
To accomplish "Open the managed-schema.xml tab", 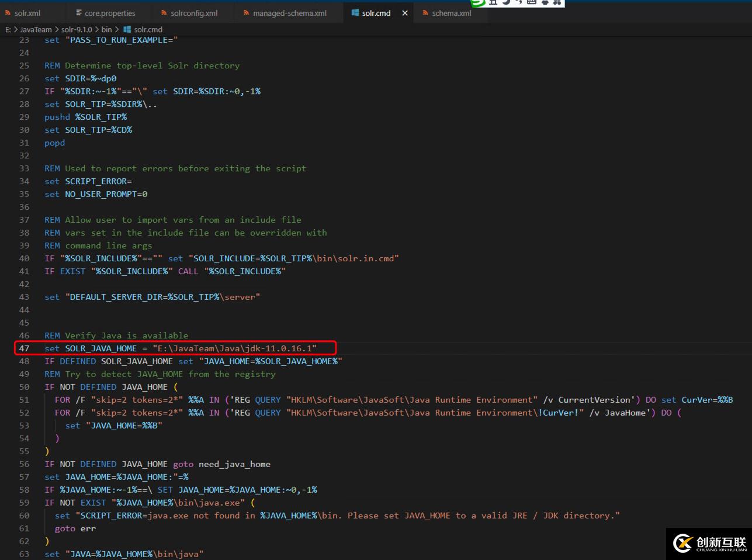I will coord(289,13).
